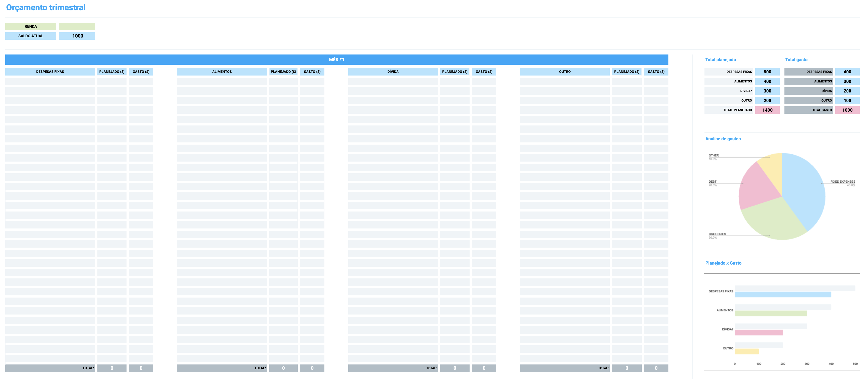
Task: Select TOTAL GASTO value 1000
Action: tap(847, 110)
